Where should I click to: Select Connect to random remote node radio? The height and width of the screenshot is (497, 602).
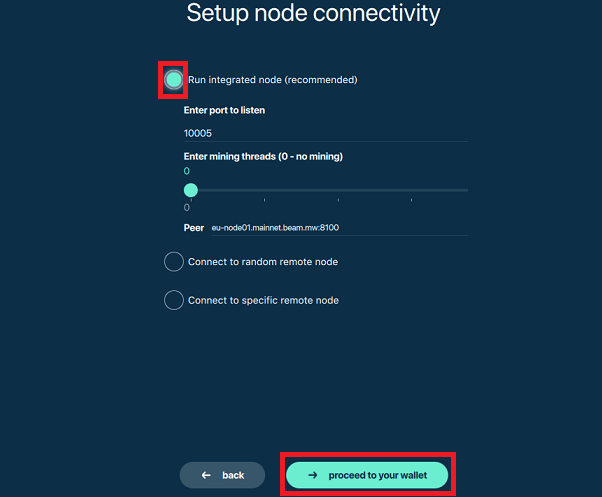[x=174, y=262]
